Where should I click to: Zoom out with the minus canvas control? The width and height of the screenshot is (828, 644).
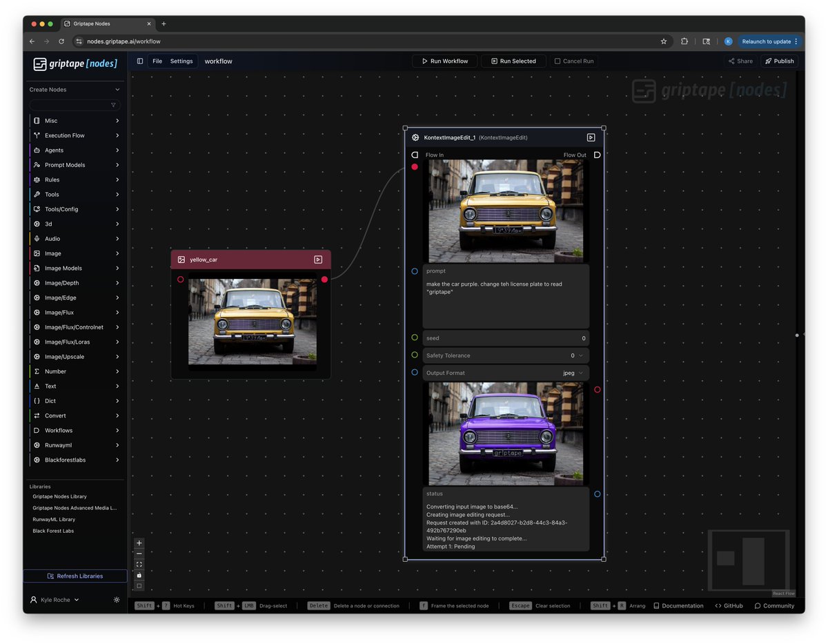point(139,554)
